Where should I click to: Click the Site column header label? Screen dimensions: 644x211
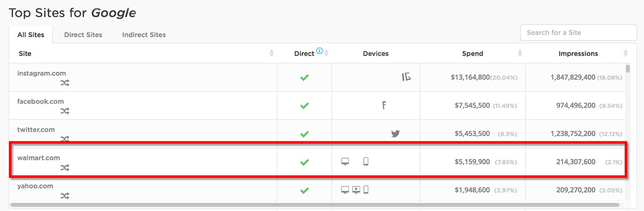click(25, 54)
